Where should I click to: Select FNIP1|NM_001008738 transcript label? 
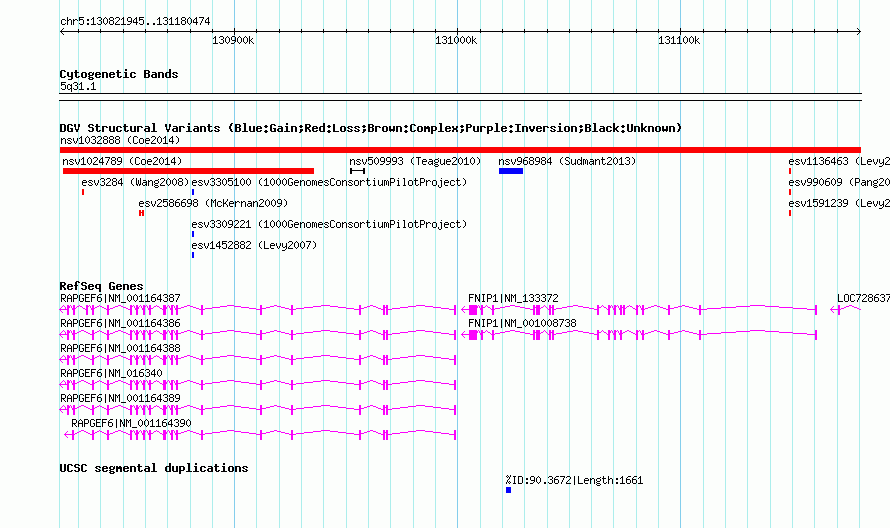pyautogui.click(x=522, y=323)
